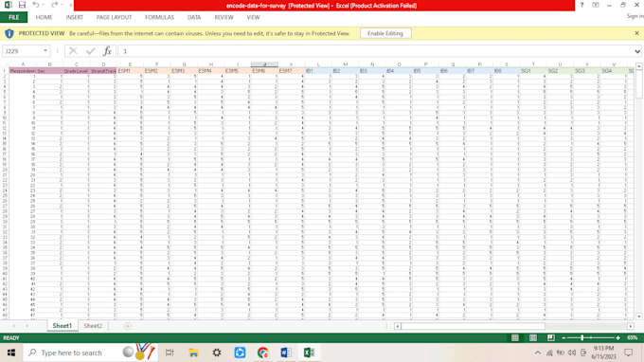644x362 pixels.
Task: Open the Name Box dropdown arrow
Action: (x=45, y=51)
